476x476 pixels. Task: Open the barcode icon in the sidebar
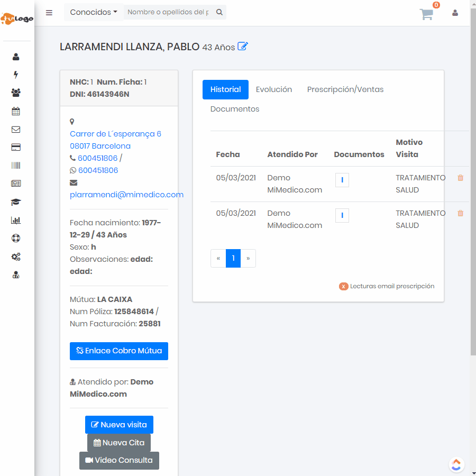pos(16,166)
